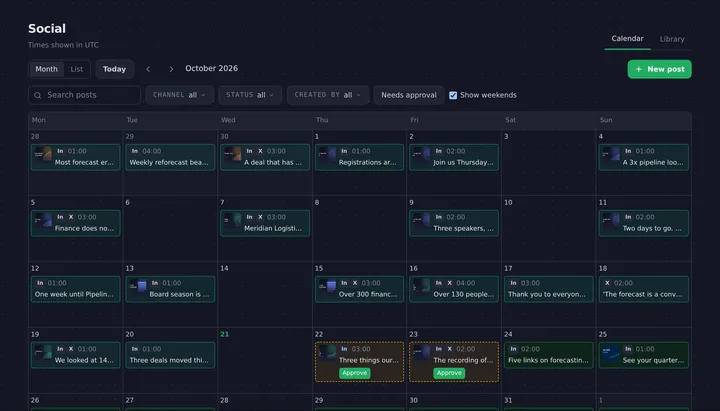
Task: Click LinkedIn icon on 'Three deals moved thi...' post
Action: click(135, 349)
